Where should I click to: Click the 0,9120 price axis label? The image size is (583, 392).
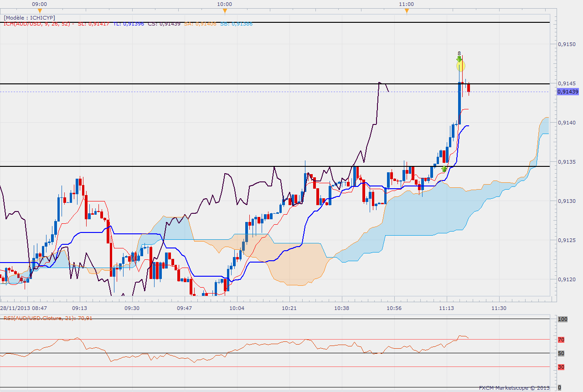point(567,279)
